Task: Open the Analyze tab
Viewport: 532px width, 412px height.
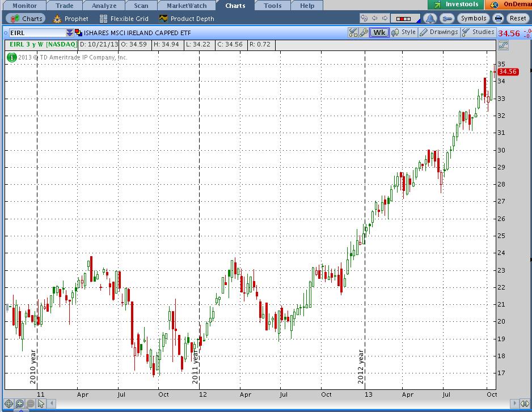Action: [104, 6]
